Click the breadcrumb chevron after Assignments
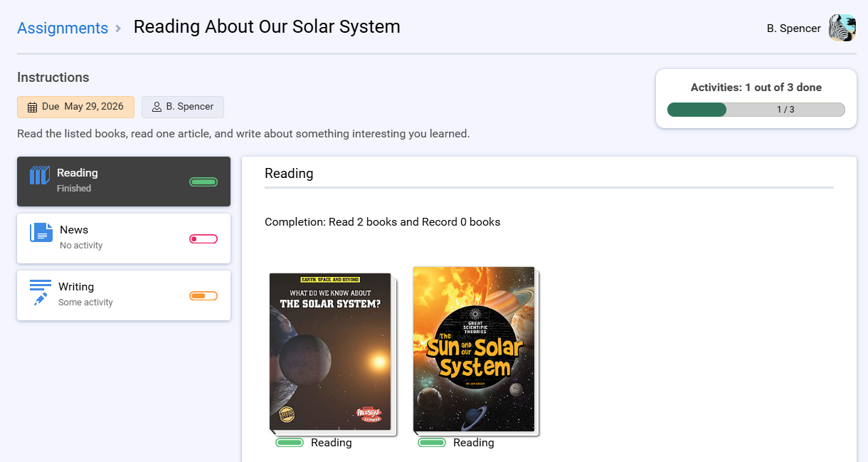868x462 pixels. pos(118,28)
